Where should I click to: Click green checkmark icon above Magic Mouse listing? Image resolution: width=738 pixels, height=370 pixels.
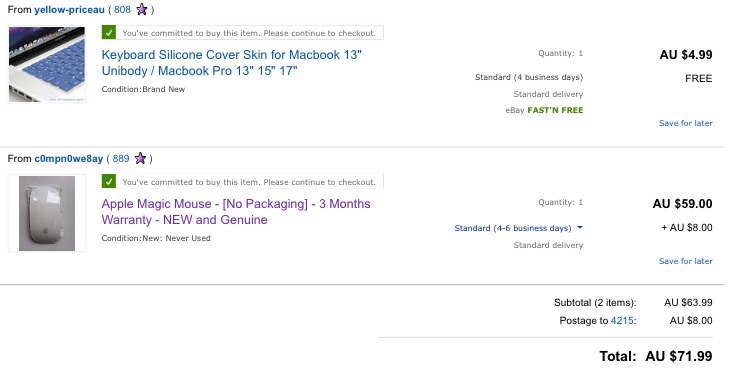(x=109, y=182)
